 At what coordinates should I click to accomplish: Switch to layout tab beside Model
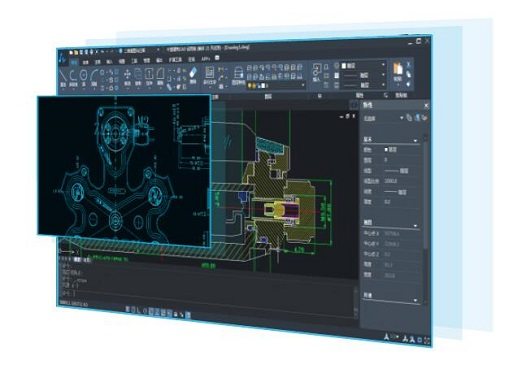86,260
